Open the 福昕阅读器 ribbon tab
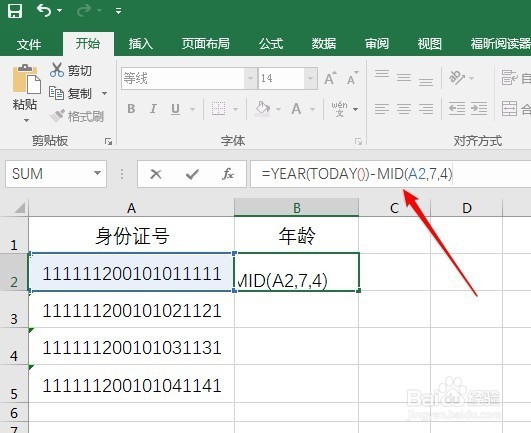This screenshot has width=531, height=433. [501, 43]
